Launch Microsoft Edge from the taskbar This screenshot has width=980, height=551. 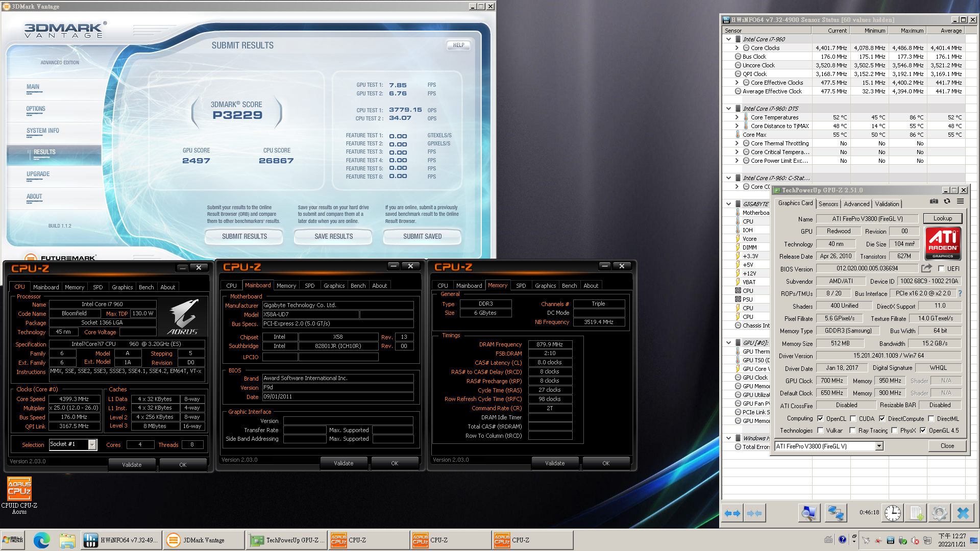pyautogui.click(x=42, y=540)
